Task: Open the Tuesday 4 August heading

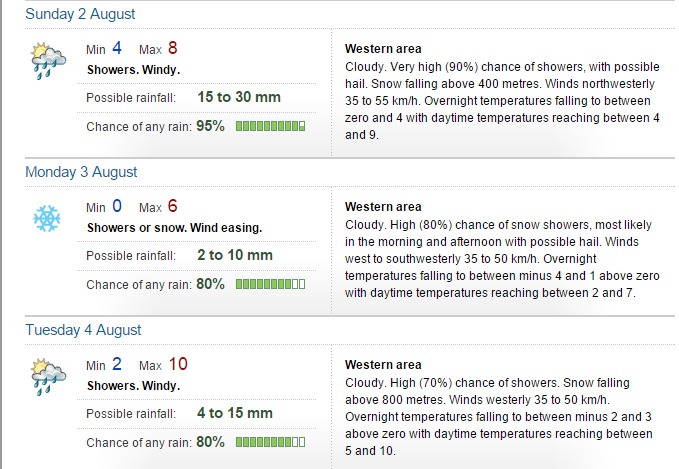Action: pyautogui.click(x=83, y=330)
